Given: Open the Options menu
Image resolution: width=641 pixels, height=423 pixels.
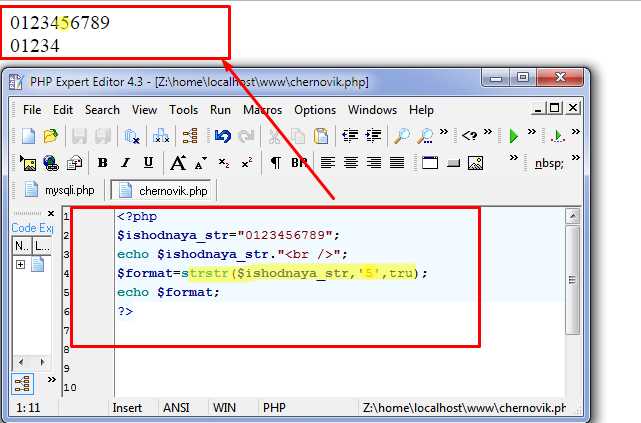Looking at the screenshot, I should 315,110.
